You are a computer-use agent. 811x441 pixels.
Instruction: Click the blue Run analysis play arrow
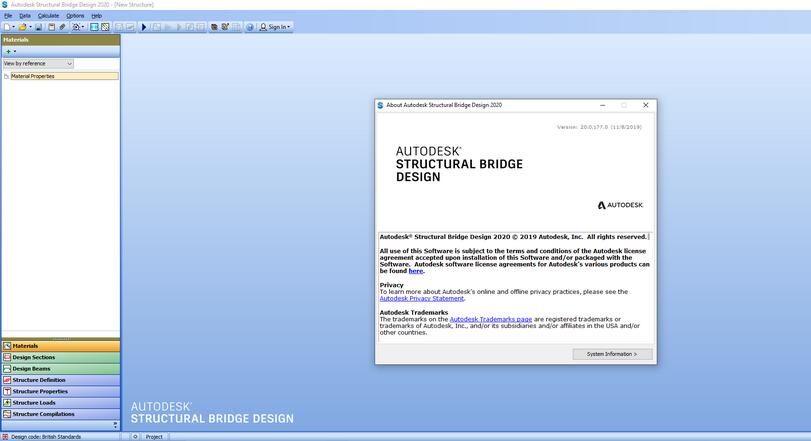(144, 27)
